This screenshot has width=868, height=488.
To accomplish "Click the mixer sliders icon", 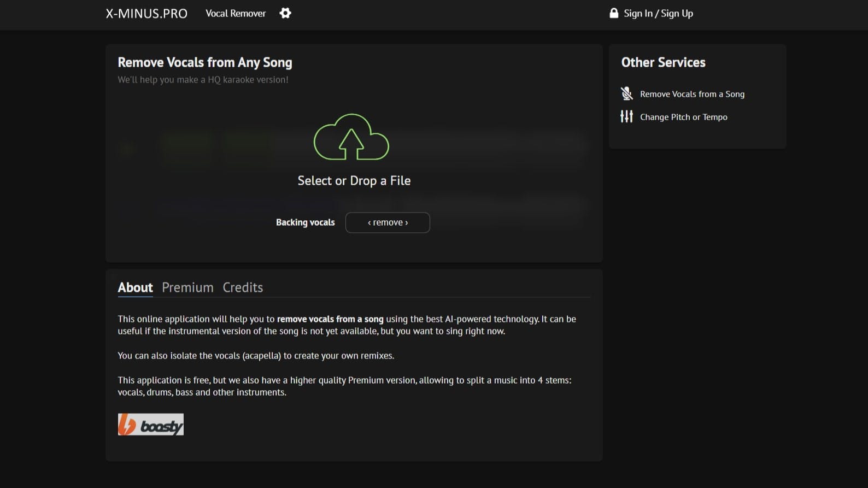I will pyautogui.click(x=626, y=116).
